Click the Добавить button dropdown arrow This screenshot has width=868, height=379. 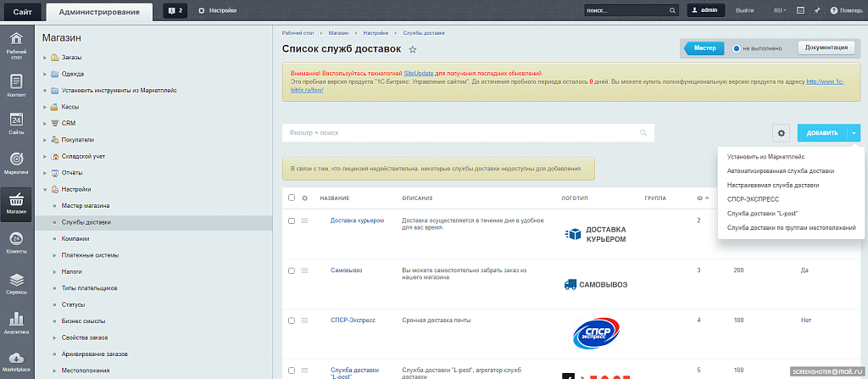854,133
